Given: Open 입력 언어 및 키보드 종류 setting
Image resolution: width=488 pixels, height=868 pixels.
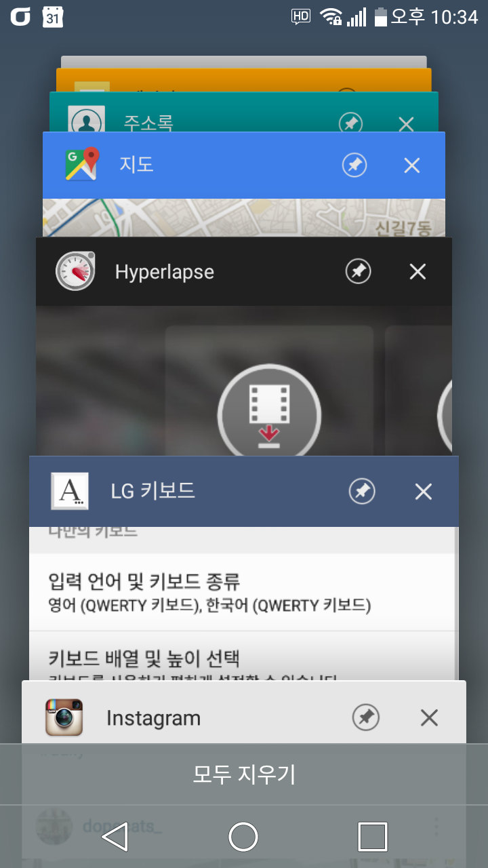Looking at the screenshot, I should point(241,593).
